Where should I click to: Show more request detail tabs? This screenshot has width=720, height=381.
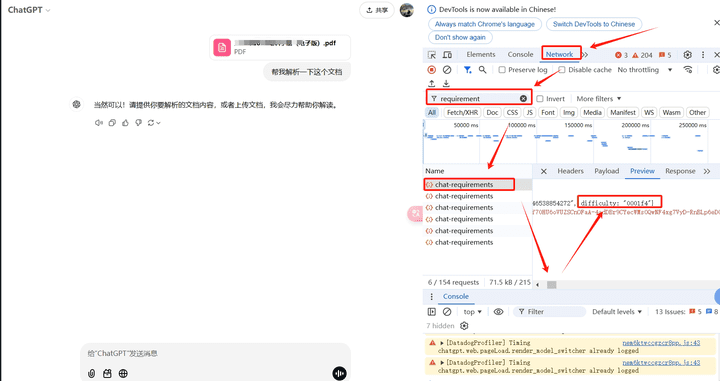coord(707,171)
